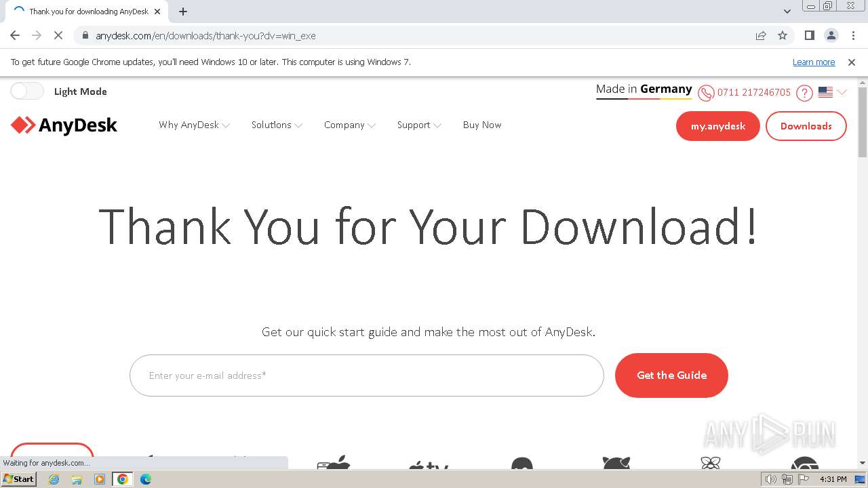Select the Raspberry Pi platform icon
868x488 pixels.
click(710, 463)
